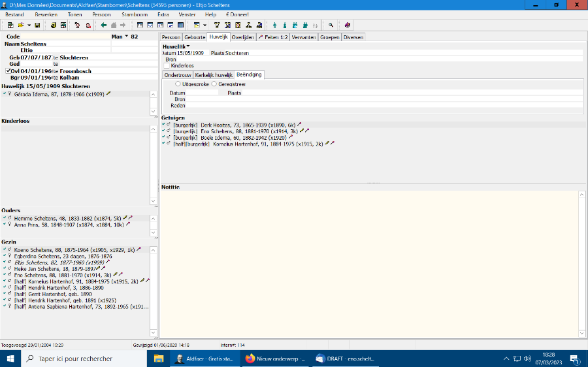Click the purple book icon in toolbar
This screenshot has height=367, width=588.
tap(348, 25)
